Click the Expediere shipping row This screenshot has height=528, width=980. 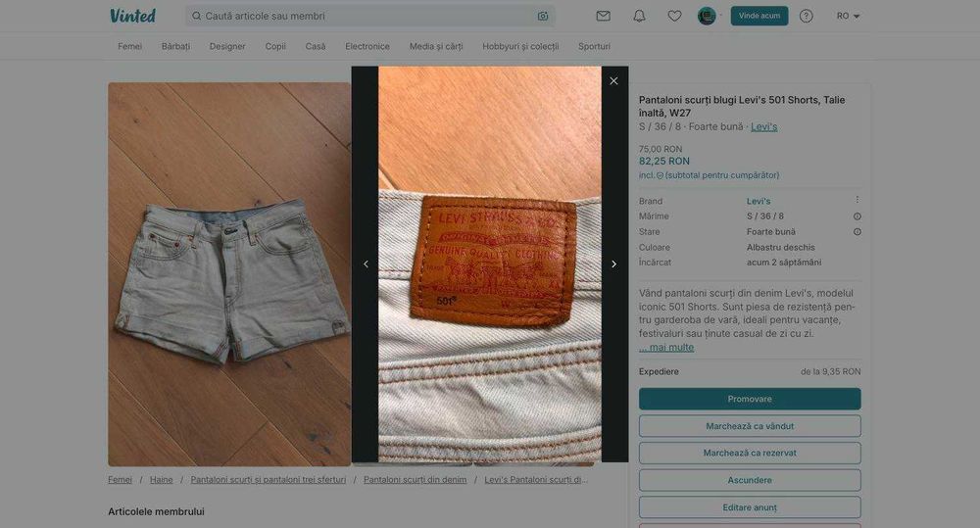(x=750, y=372)
